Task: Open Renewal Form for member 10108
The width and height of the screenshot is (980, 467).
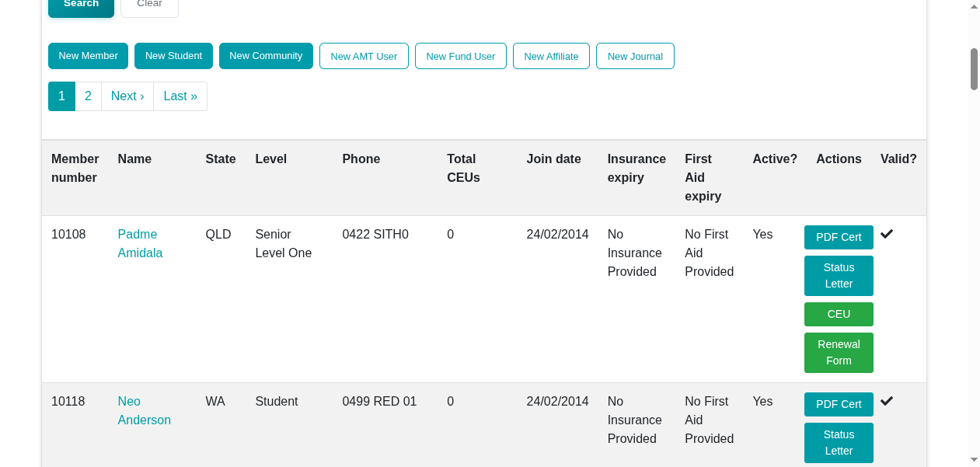Action: coord(839,352)
